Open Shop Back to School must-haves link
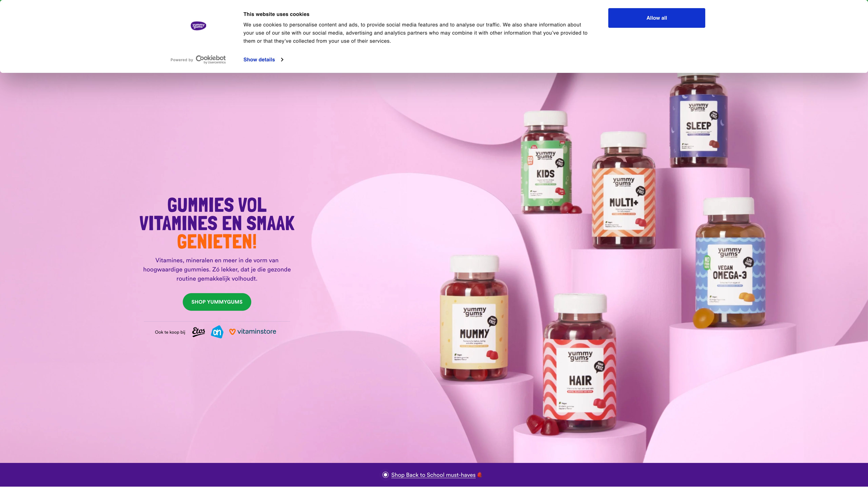The height and width of the screenshot is (488, 868). [x=433, y=475]
